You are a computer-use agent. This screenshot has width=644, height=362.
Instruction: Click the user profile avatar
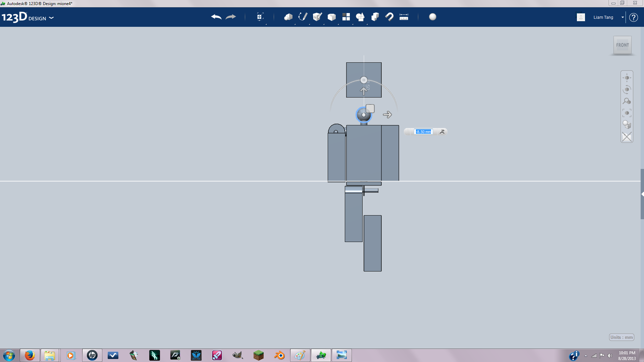coord(581,17)
